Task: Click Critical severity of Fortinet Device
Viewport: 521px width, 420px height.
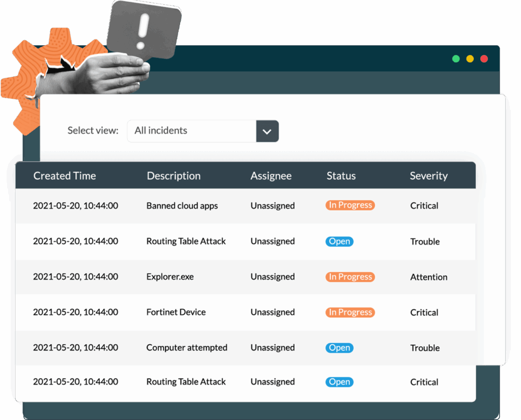Action: click(x=424, y=312)
